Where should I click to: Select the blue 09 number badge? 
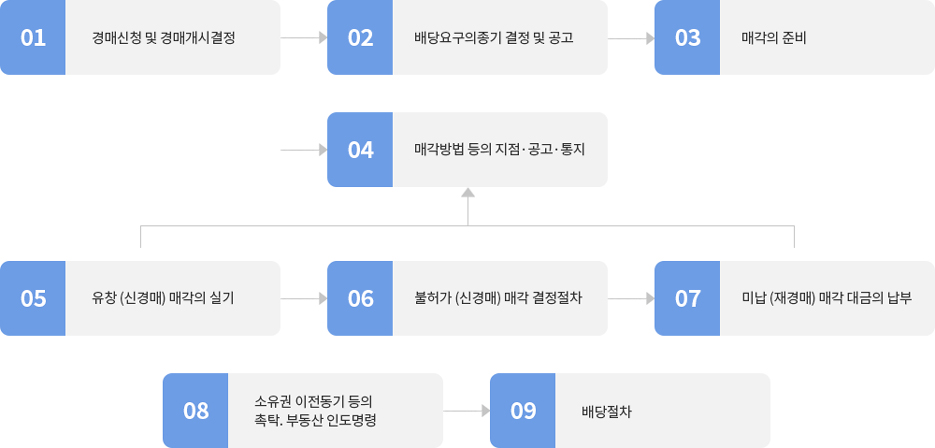523,410
